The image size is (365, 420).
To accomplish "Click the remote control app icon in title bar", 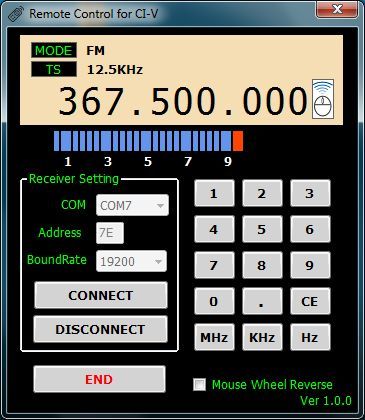I will pos(15,14).
